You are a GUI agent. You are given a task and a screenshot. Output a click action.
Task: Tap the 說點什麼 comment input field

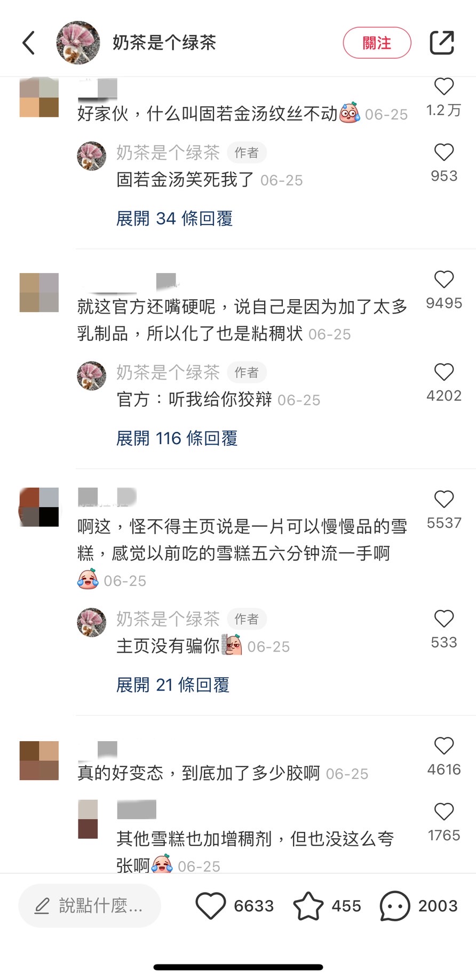pyautogui.click(x=90, y=906)
